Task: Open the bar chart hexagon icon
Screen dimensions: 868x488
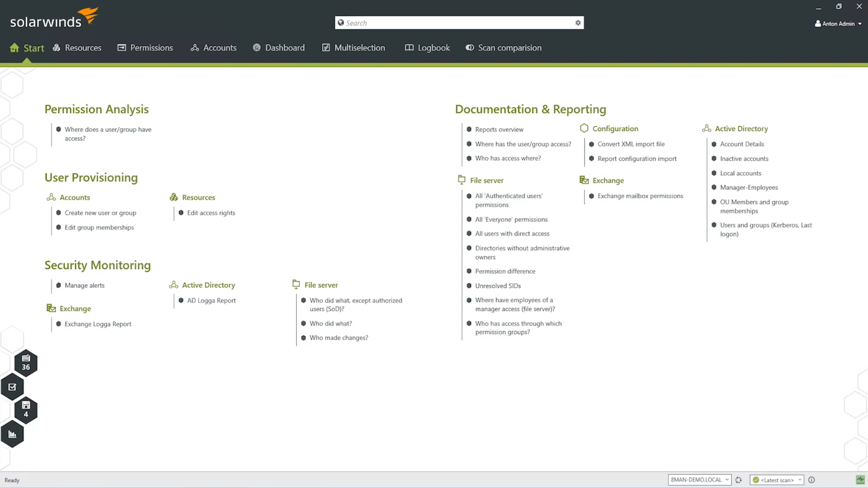Action: tap(12, 434)
